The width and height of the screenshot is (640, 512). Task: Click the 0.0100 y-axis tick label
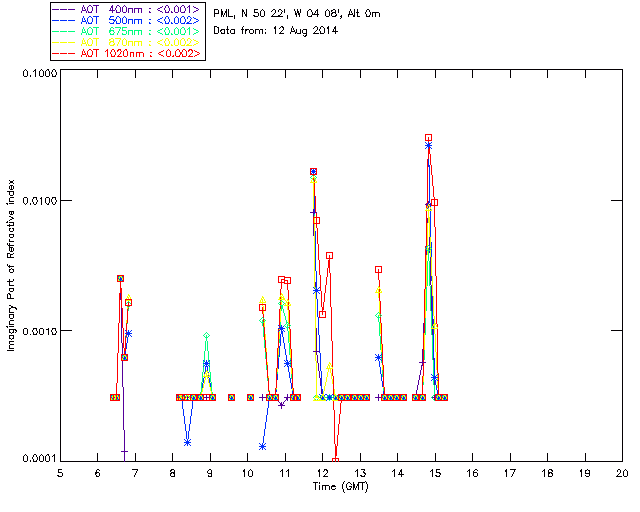[x=39, y=201]
